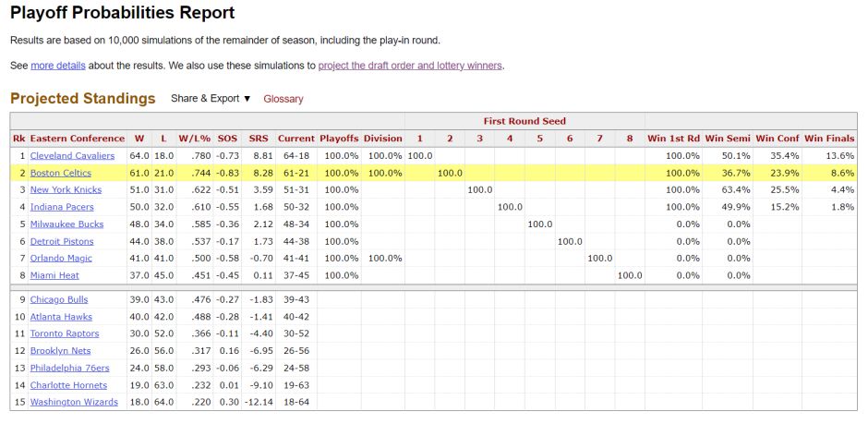
Task: Sort by the Win Finals column header
Action: click(829, 139)
